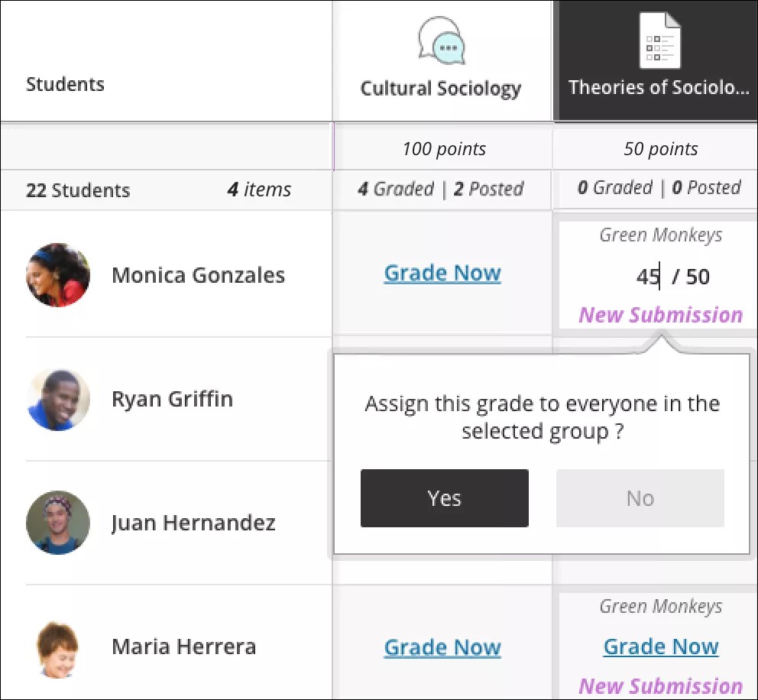Open Ryan Griffin's student name
This screenshot has width=758, height=700.
pyautogui.click(x=172, y=399)
